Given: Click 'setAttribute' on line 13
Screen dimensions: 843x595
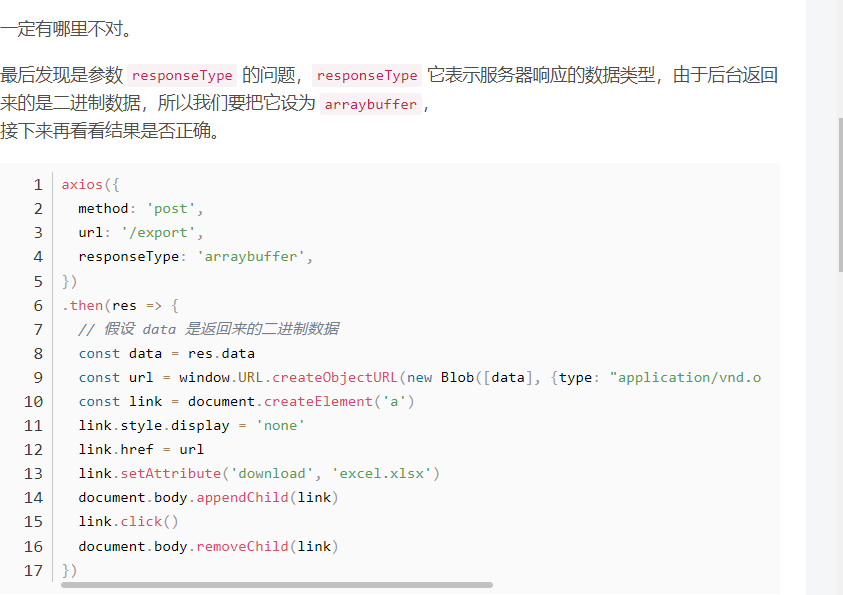Looking at the screenshot, I should (x=171, y=474).
